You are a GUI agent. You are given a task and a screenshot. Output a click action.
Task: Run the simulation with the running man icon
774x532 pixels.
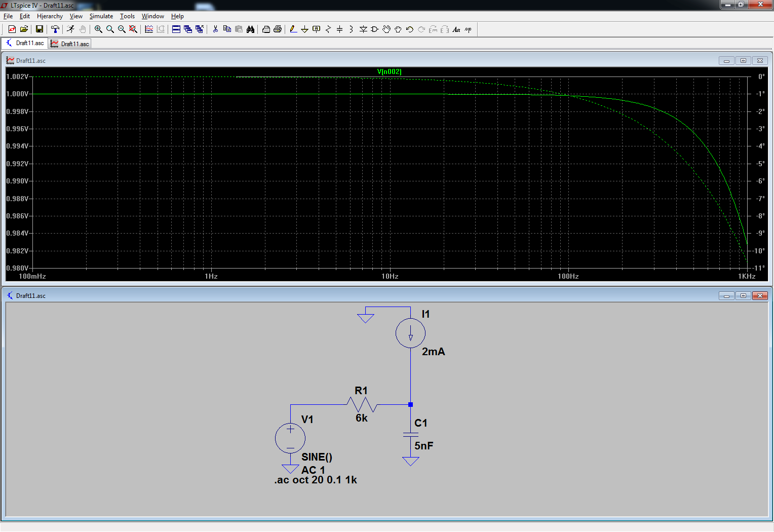click(x=70, y=29)
